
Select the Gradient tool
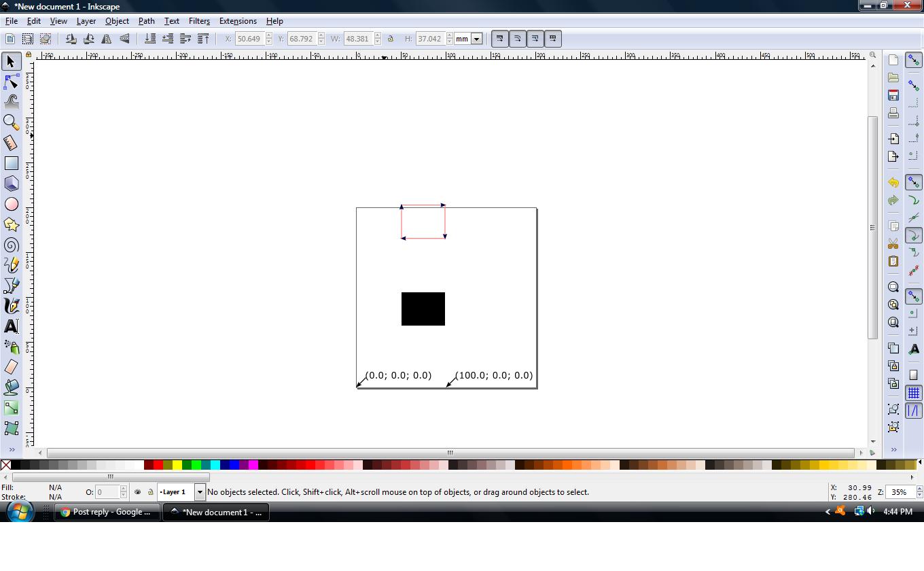(11, 408)
